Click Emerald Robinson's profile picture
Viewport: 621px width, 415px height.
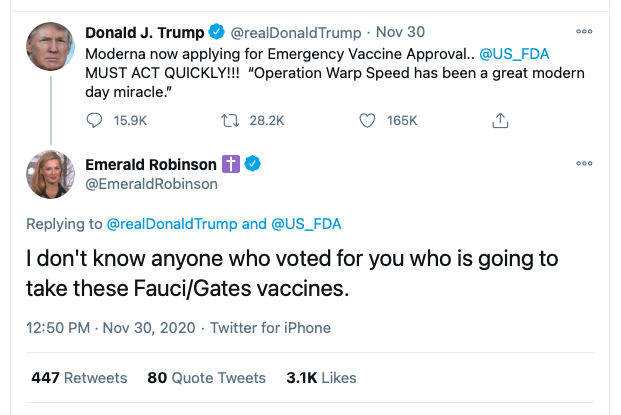click(x=49, y=176)
